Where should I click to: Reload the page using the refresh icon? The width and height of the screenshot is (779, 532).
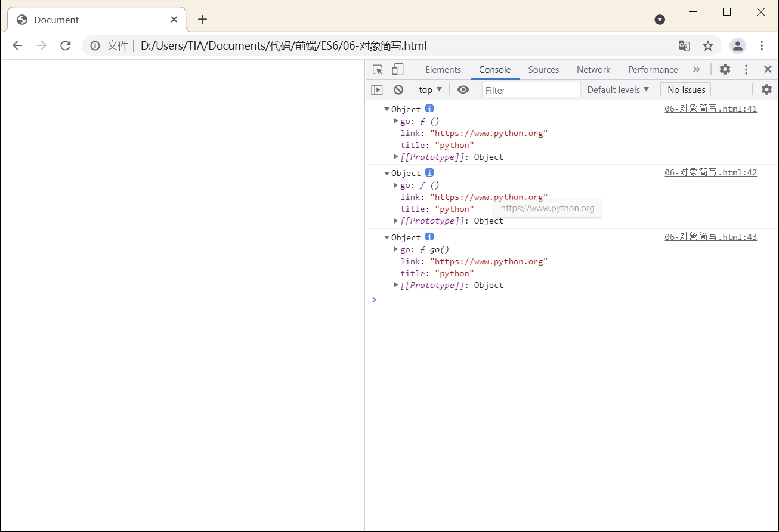(66, 46)
